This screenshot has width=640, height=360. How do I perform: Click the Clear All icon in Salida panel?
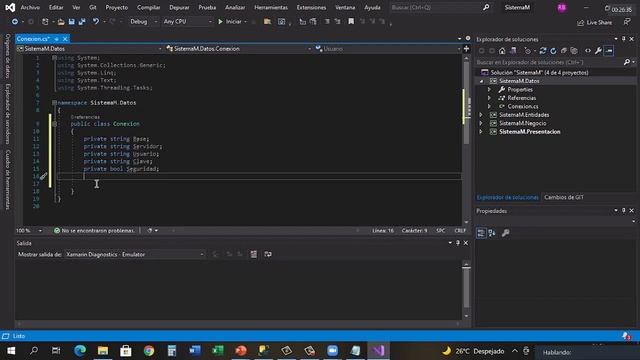coord(253,254)
